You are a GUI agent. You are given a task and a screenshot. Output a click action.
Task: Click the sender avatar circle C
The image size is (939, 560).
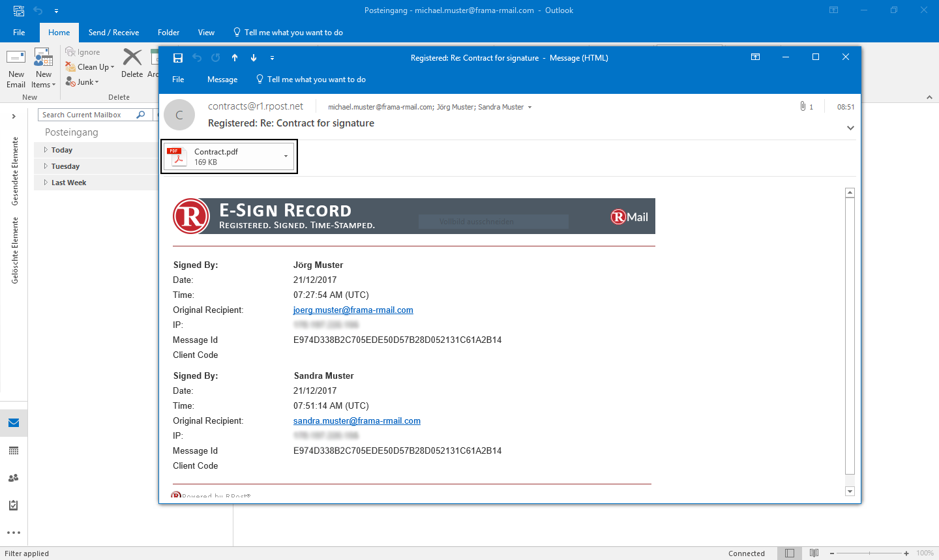(179, 115)
